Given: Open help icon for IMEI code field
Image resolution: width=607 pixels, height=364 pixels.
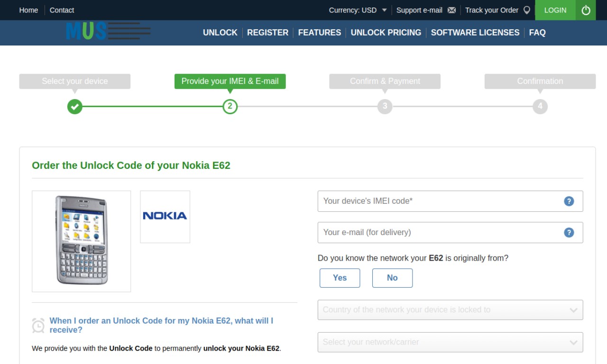Looking at the screenshot, I should click(569, 201).
